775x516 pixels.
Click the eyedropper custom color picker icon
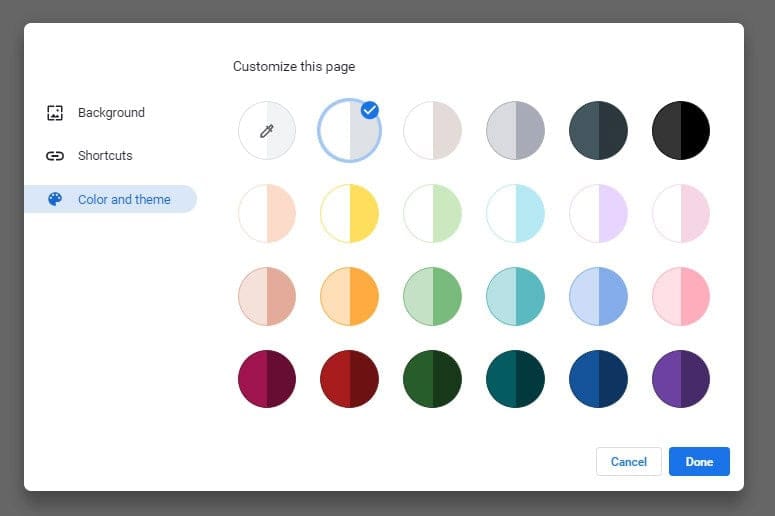click(266, 131)
